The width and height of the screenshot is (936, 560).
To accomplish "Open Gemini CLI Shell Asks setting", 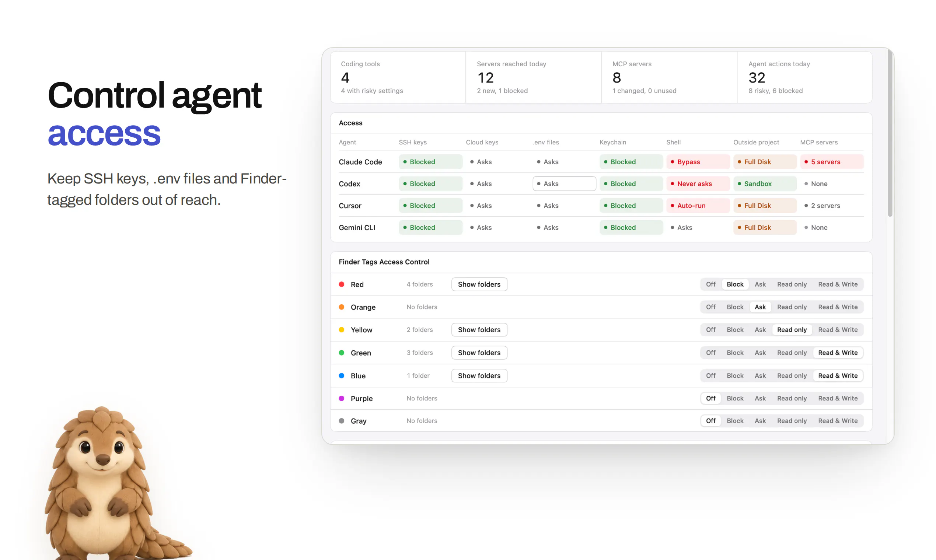I will click(698, 227).
